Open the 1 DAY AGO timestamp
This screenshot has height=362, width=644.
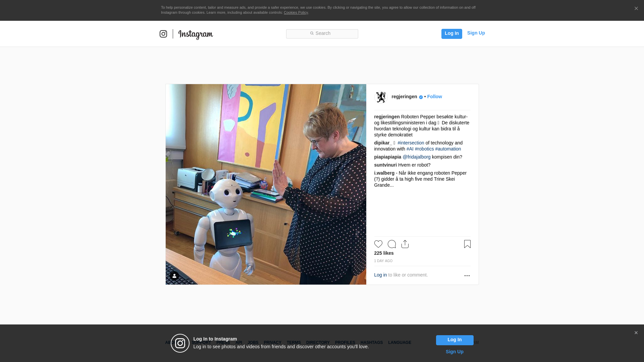383,261
